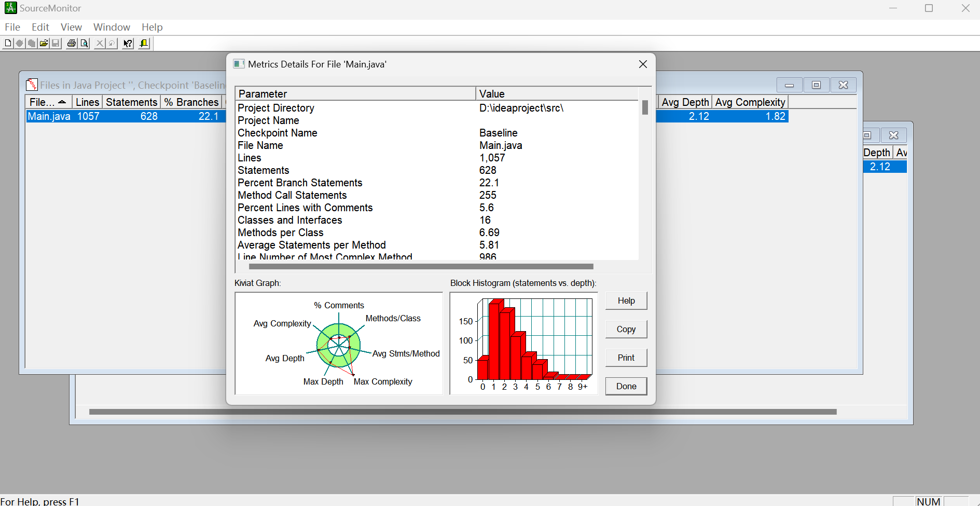Click the 1,057 lines value
Viewport: 980px width, 506px height.
(492, 158)
